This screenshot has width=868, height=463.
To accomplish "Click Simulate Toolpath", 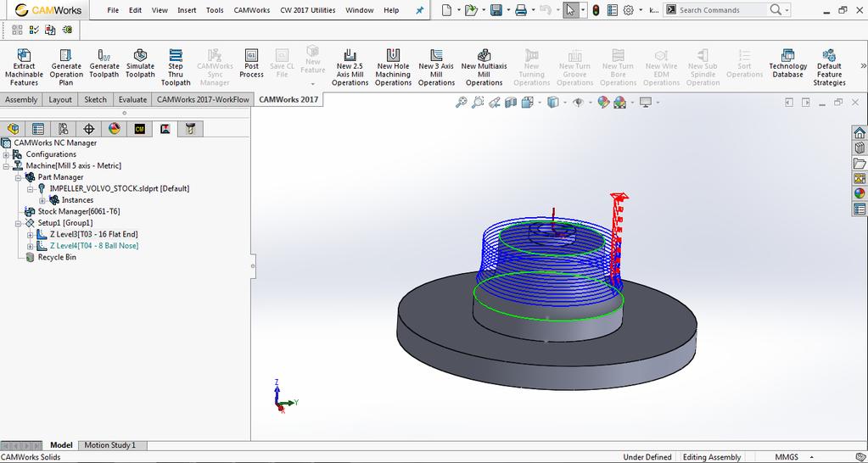I will pos(140,63).
